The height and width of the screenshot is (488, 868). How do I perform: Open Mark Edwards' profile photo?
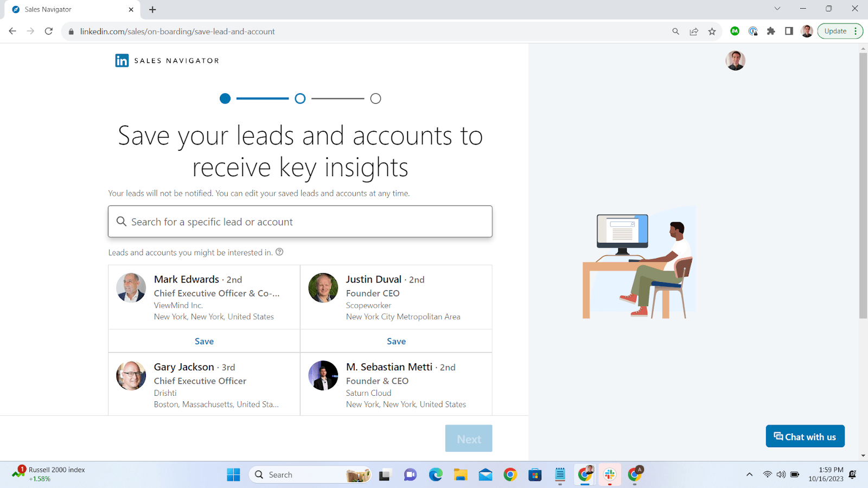coord(131,287)
